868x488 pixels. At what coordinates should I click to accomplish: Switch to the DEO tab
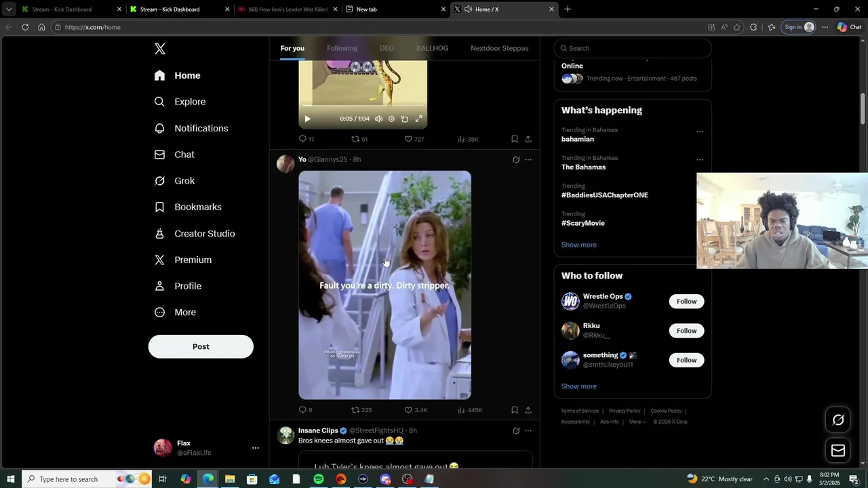pos(387,48)
